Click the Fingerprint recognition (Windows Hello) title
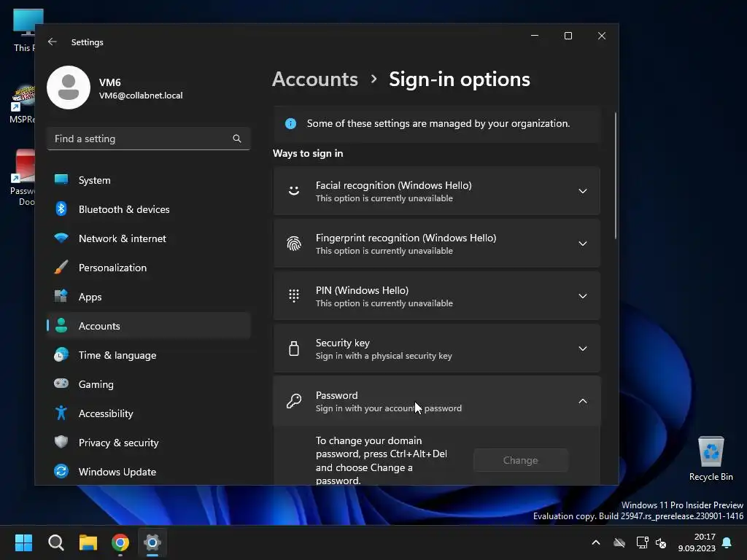Image resolution: width=747 pixels, height=560 pixels. [x=406, y=238]
